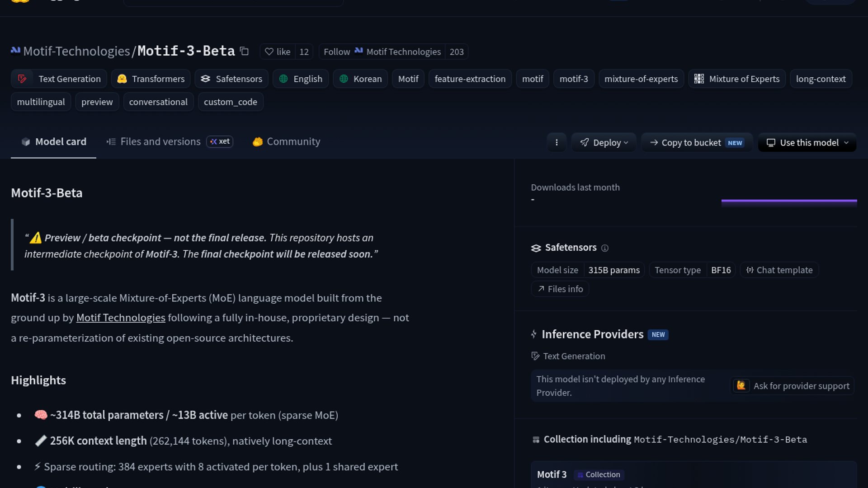Select the motif-3 tag

pyautogui.click(x=574, y=79)
